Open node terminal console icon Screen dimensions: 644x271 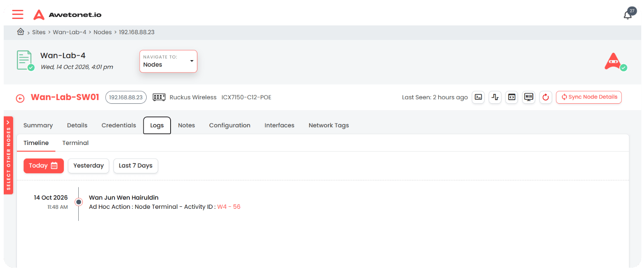pyautogui.click(x=478, y=97)
